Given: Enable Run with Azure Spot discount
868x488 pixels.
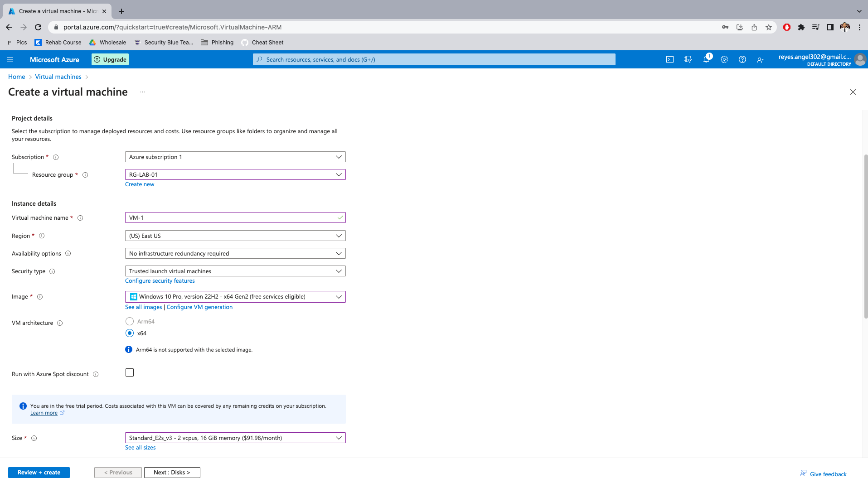Looking at the screenshot, I should 129,372.
